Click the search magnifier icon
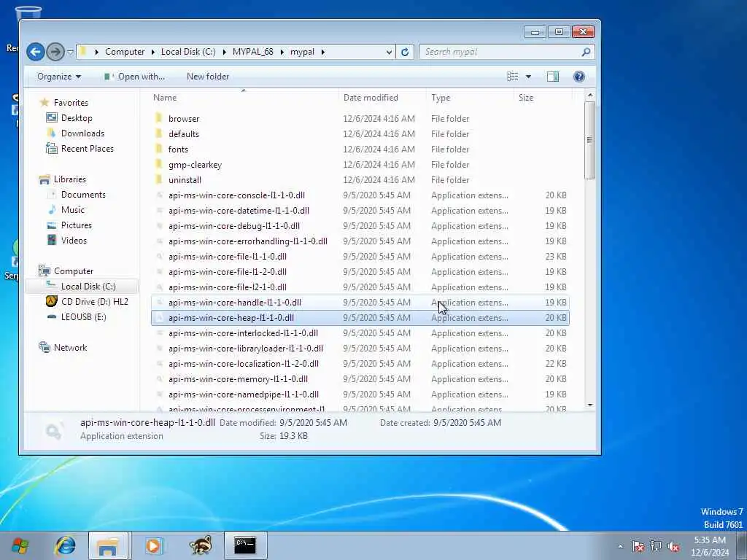 pyautogui.click(x=586, y=52)
